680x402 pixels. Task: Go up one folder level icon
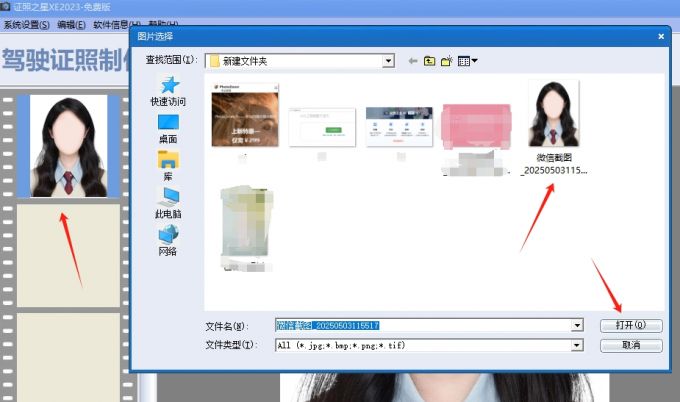coord(429,61)
